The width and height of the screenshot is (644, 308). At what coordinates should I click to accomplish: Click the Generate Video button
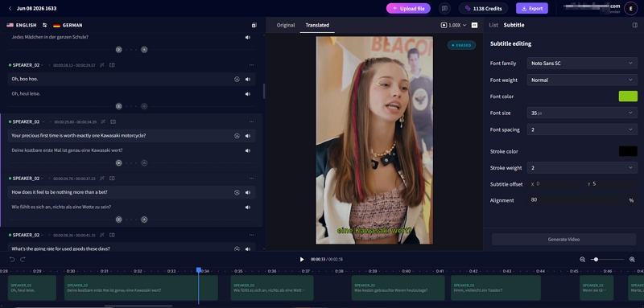563,239
